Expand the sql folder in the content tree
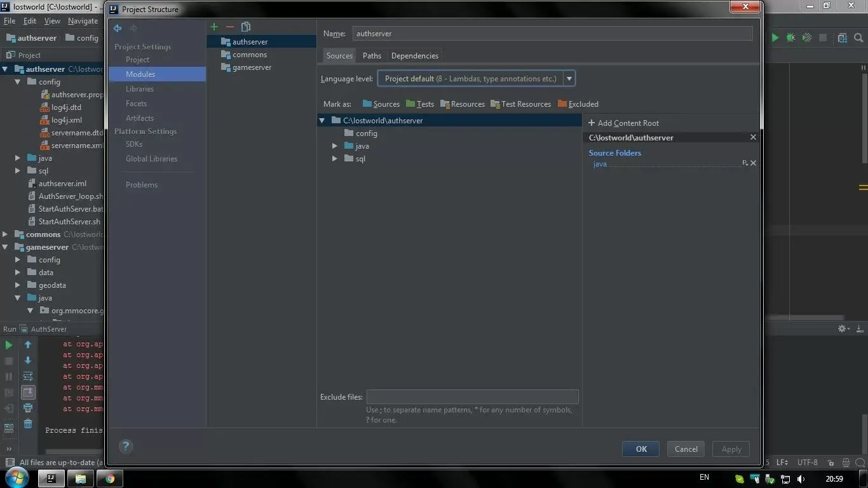Viewport: 868px width, 488px height. point(335,159)
